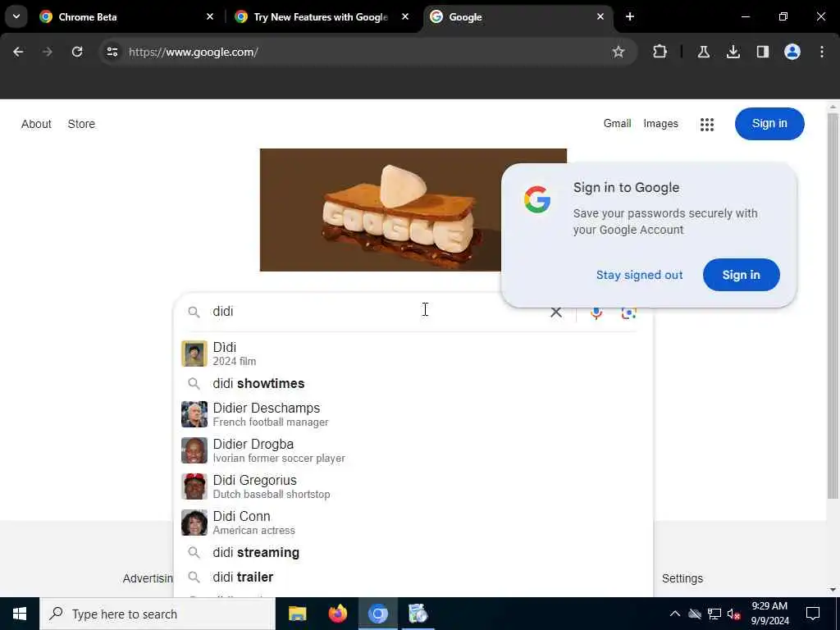The width and height of the screenshot is (840, 630).
Task: Bookmark this page with the star icon
Action: pyautogui.click(x=619, y=52)
